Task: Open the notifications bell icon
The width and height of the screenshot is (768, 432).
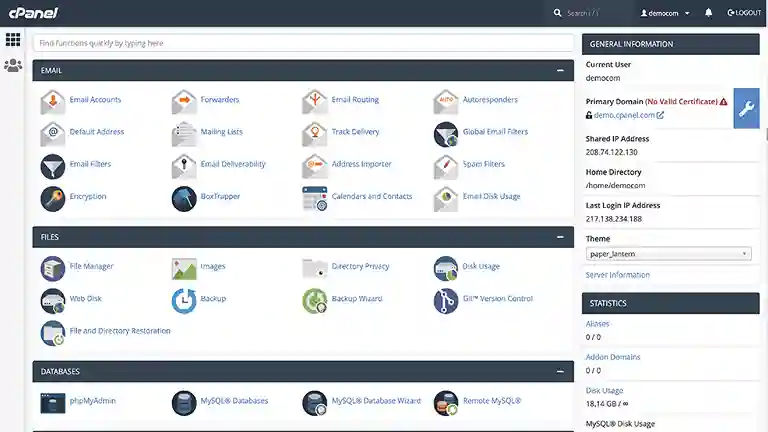Action: pos(708,13)
